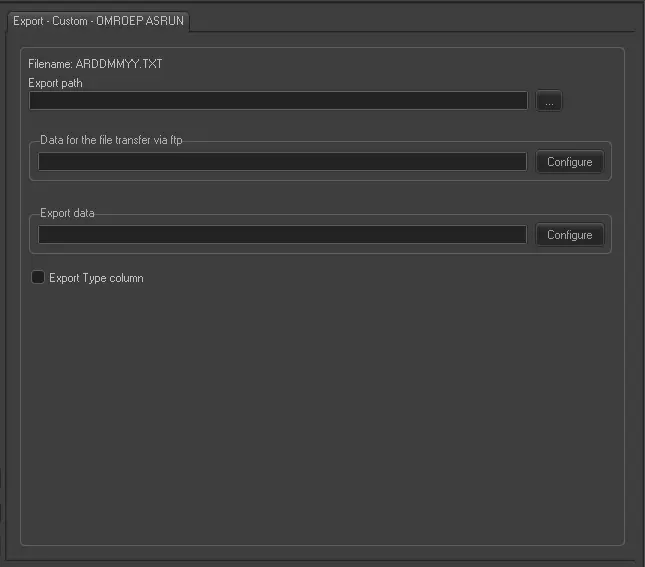This screenshot has height=567, width=645.
Task: Select the Export - Custom - OMROEP ASRUN tab
Action: pos(98,20)
